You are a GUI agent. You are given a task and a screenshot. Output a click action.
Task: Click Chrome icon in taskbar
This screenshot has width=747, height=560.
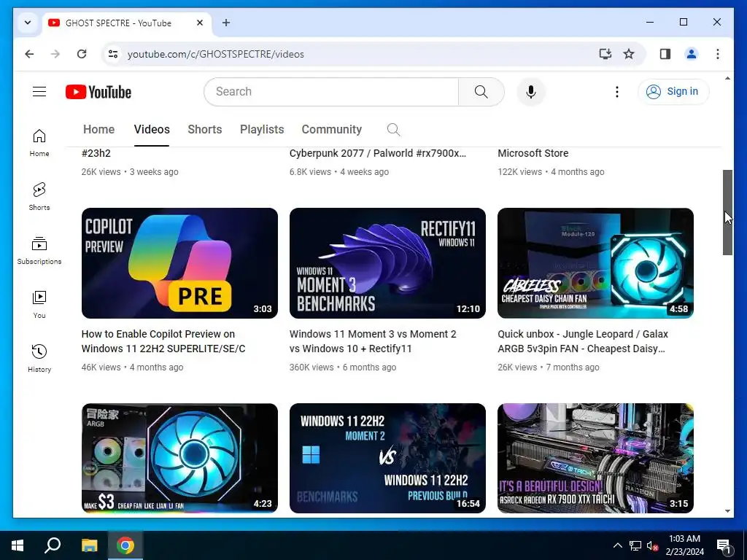point(125,545)
